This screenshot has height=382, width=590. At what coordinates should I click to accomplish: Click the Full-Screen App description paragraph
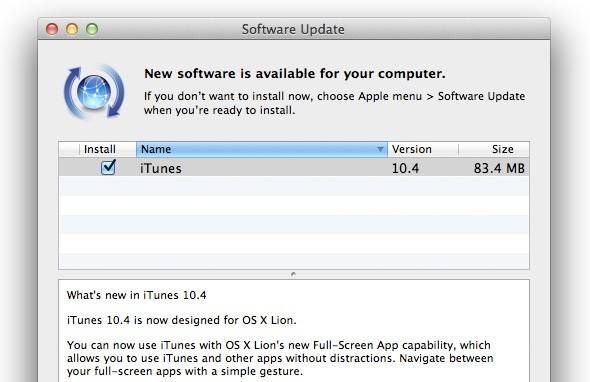(280, 358)
